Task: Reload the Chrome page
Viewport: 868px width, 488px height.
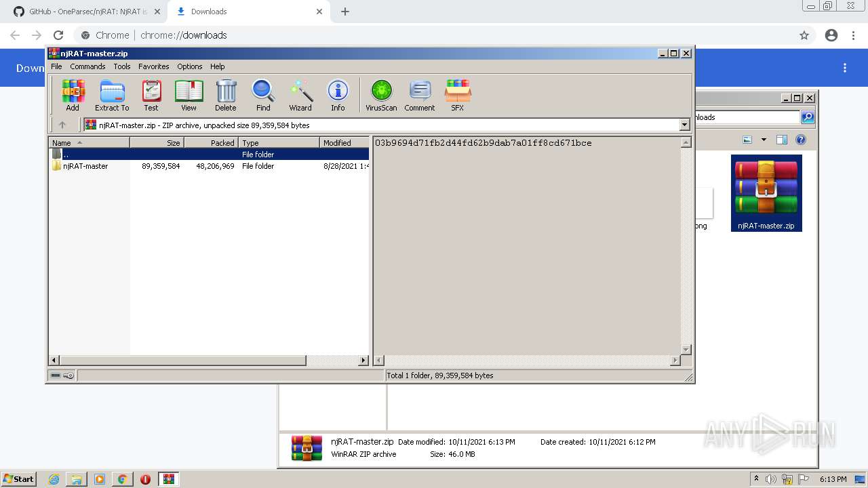Action: (58, 35)
